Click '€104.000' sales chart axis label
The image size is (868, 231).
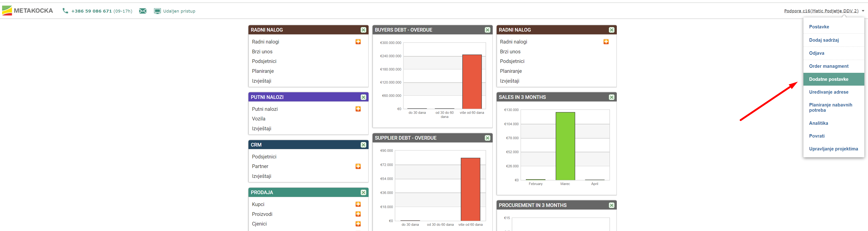pos(511,124)
